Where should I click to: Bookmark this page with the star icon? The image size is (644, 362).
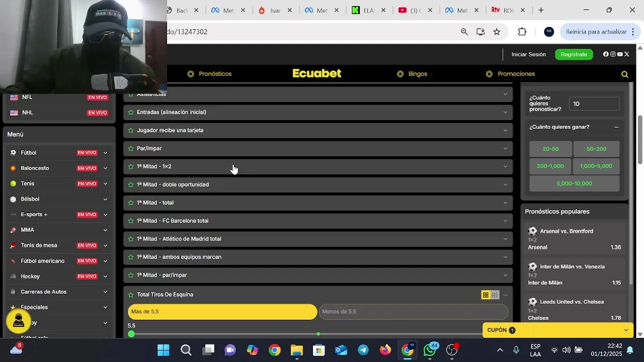(497, 32)
